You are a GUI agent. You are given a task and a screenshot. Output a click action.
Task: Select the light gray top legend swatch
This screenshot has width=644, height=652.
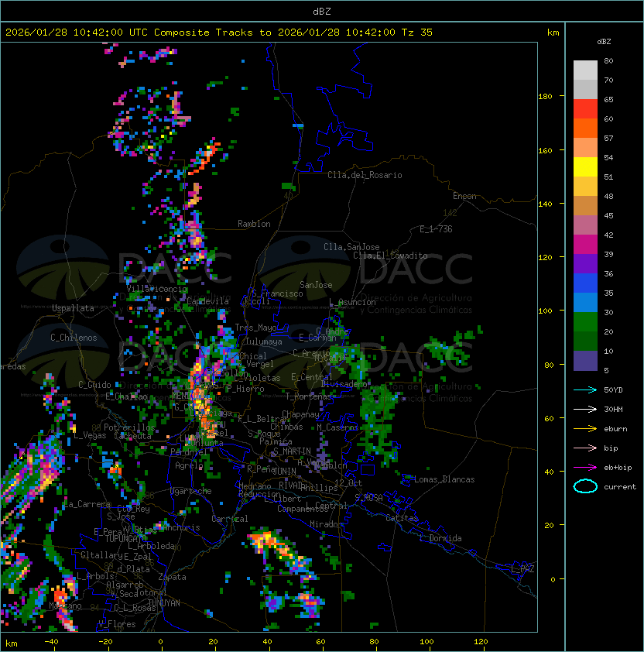[585, 70]
